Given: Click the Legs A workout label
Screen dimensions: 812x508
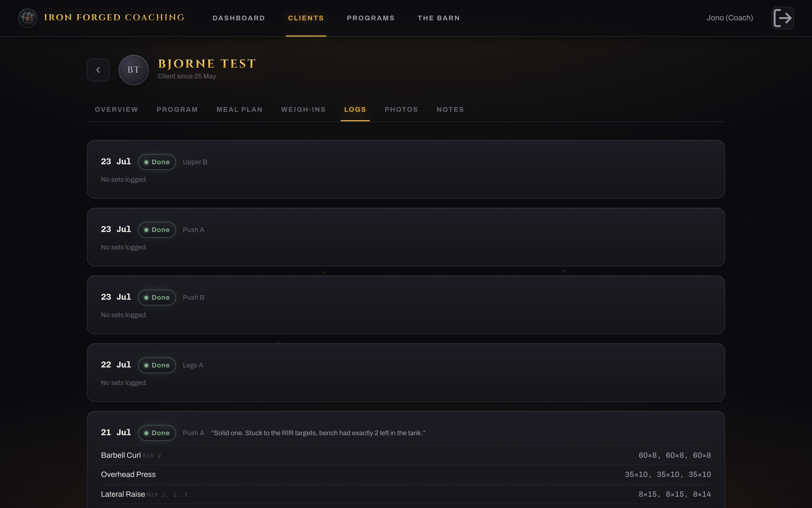Looking at the screenshot, I should 193,365.
